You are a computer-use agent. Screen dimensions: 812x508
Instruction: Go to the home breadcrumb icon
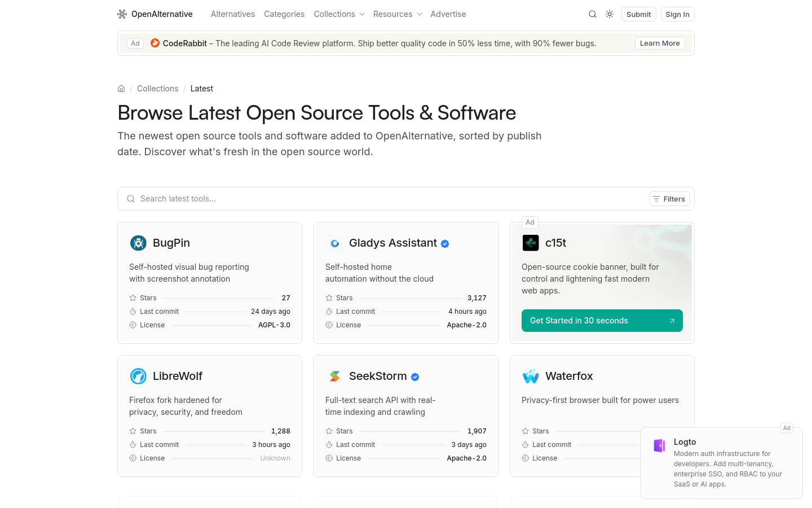tap(121, 89)
